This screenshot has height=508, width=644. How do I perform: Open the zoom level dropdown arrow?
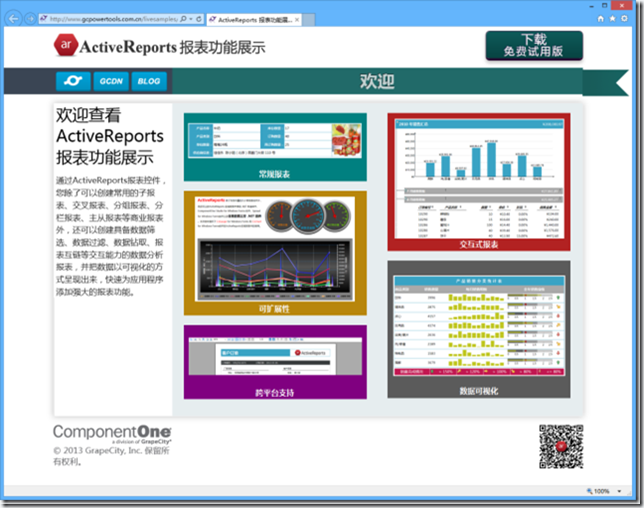pos(619,491)
